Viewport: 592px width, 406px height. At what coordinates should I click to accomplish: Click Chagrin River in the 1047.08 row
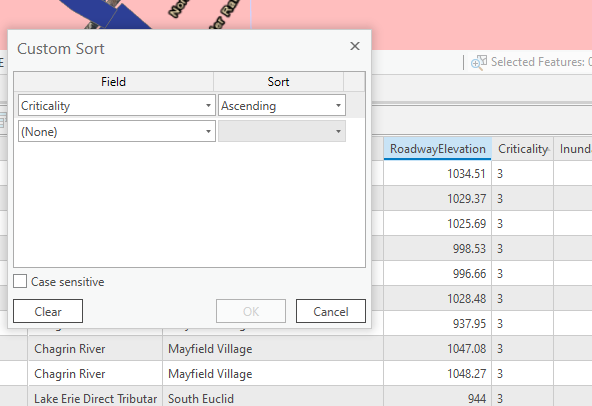pos(95,349)
